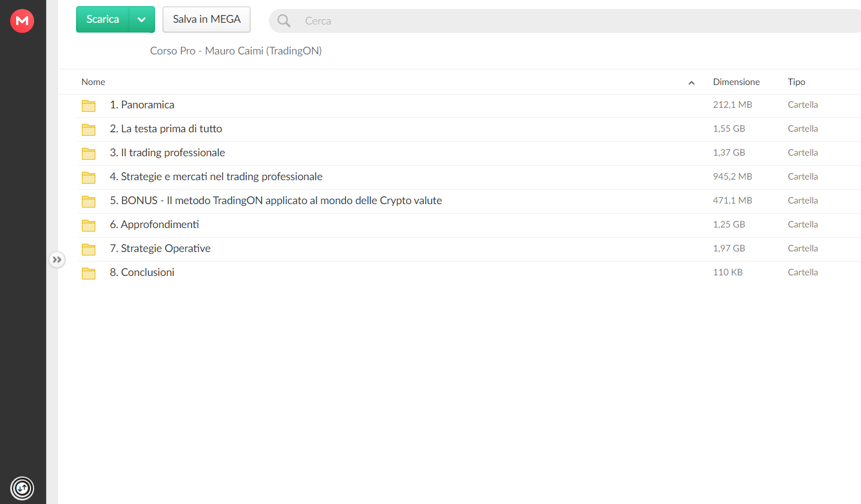Screen dimensions: 861x504
Task: Open the transfers icon in the sidebar
Action: (x=22, y=488)
